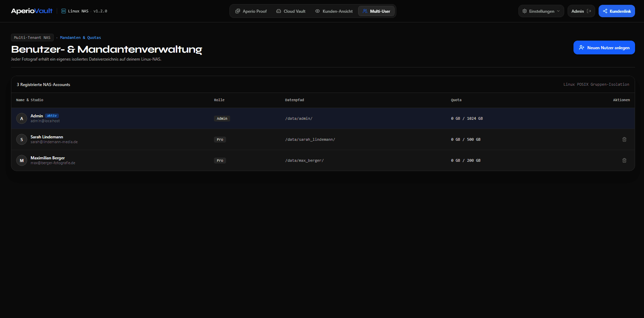This screenshot has width=644, height=318.
Task: Click the /data/admin/ path
Action: 299,118
